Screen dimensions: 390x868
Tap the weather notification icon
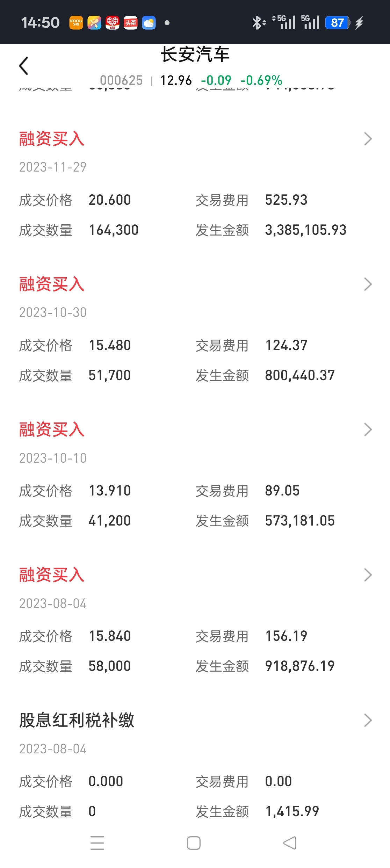[149, 23]
